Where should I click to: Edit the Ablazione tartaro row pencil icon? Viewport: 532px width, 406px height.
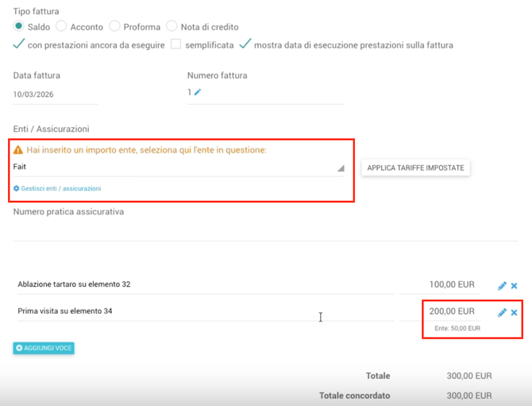[x=502, y=286]
